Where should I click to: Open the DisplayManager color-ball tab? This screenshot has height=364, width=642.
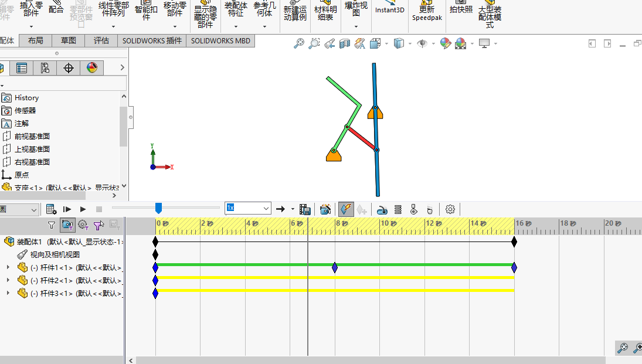pos(91,68)
